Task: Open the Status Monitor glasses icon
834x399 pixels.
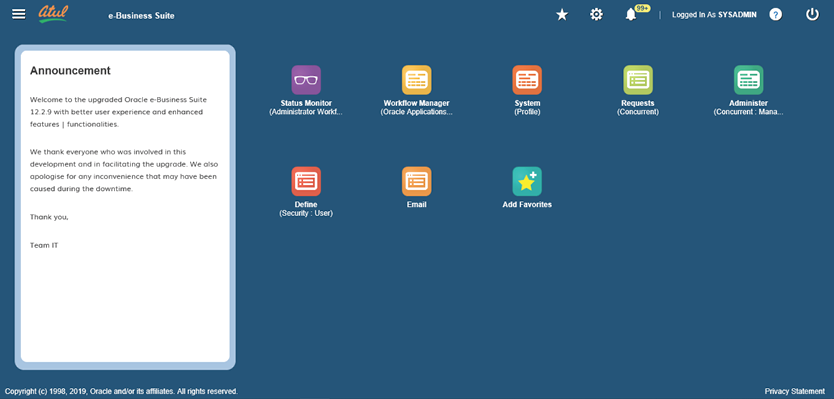Action: [306, 80]
